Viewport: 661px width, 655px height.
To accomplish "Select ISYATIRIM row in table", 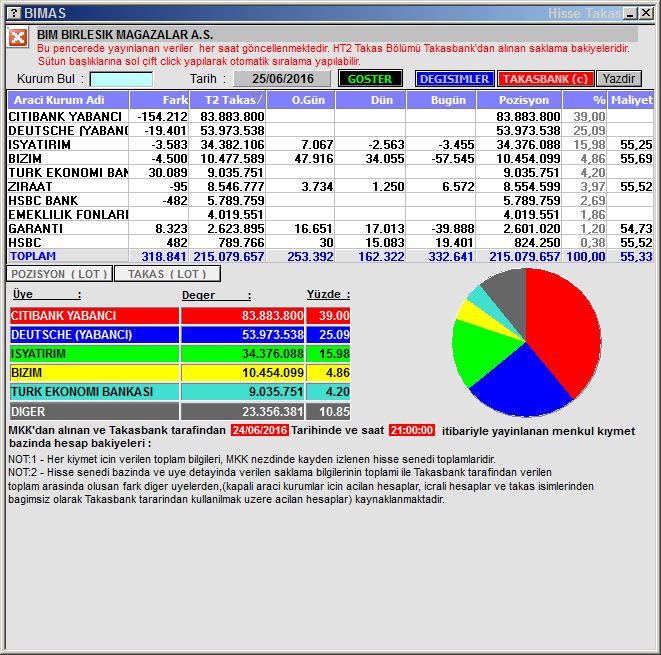I will tap(330, 145).
